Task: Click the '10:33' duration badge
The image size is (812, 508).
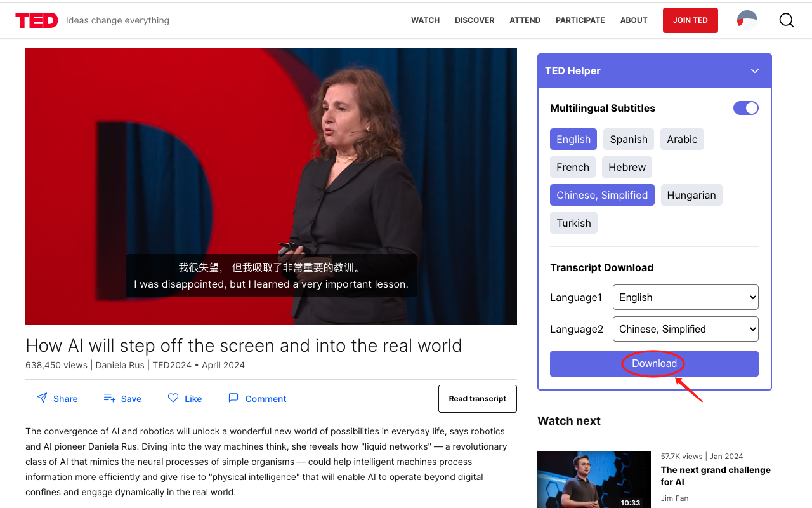Action: pyautogui.click(x=631, y=502)
